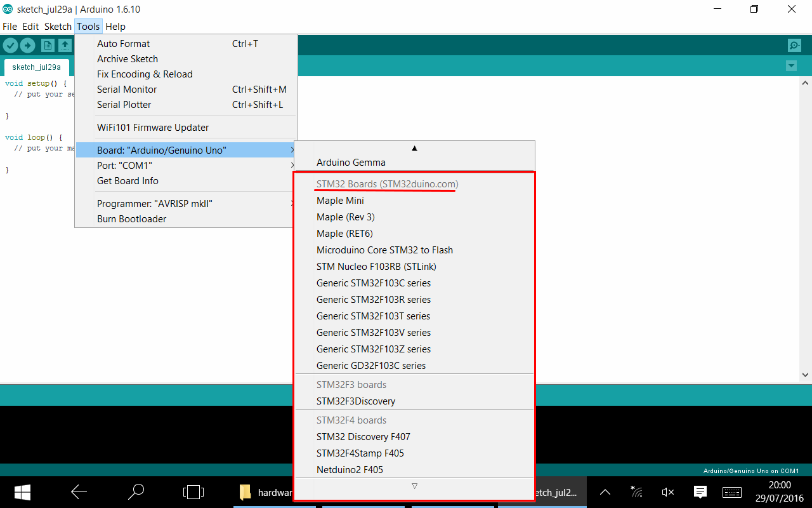
Task: Open Task View icon on taskbar
Action: tap(193, 491)
